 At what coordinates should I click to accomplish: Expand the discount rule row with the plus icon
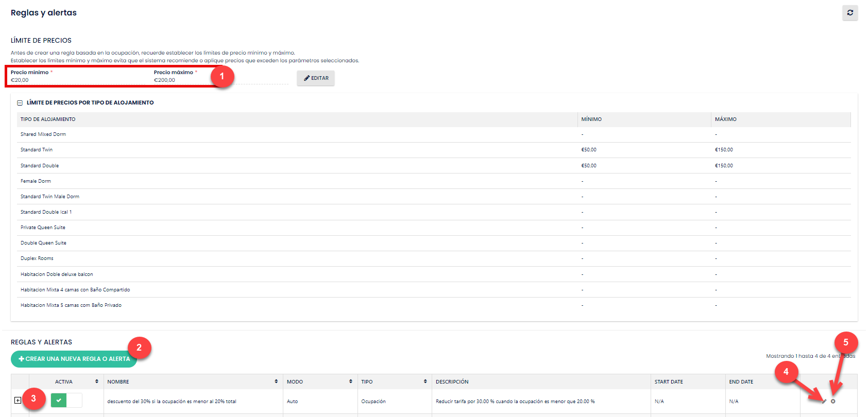point(18,401)
